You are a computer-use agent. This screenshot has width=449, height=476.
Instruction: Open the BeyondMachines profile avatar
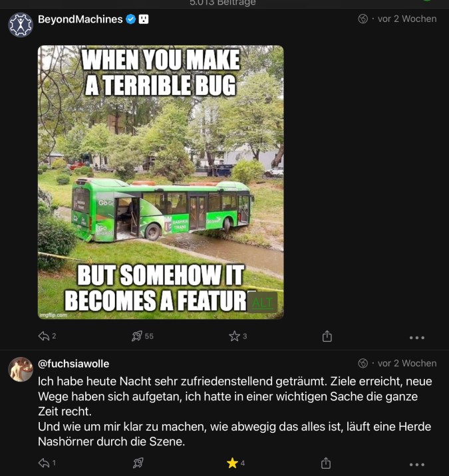21,25
